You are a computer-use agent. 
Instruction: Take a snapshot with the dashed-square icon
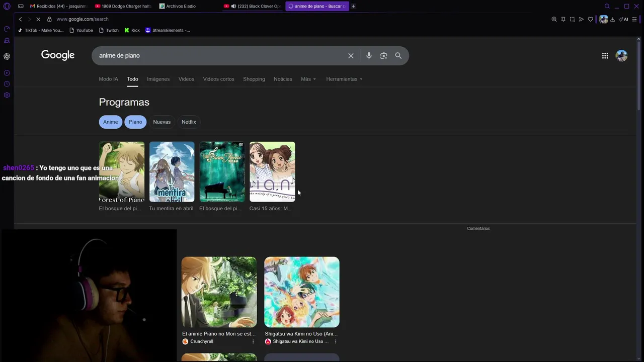coord(572,19)
